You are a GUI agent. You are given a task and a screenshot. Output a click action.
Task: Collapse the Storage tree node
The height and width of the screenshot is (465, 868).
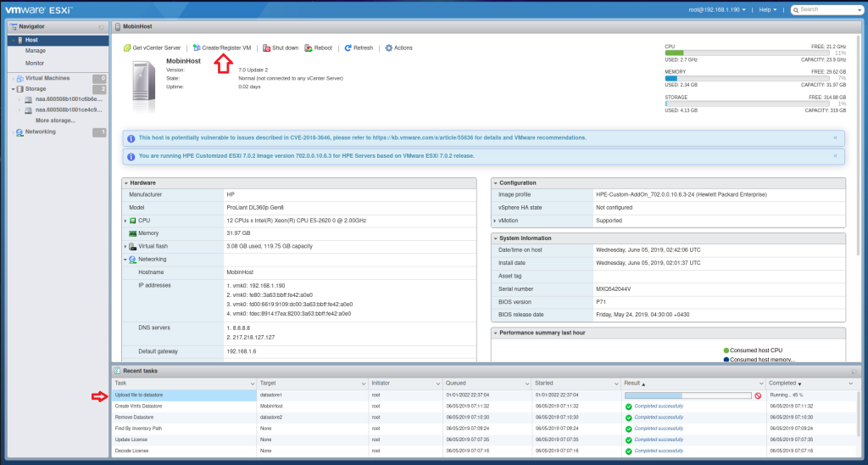(13, 89)
